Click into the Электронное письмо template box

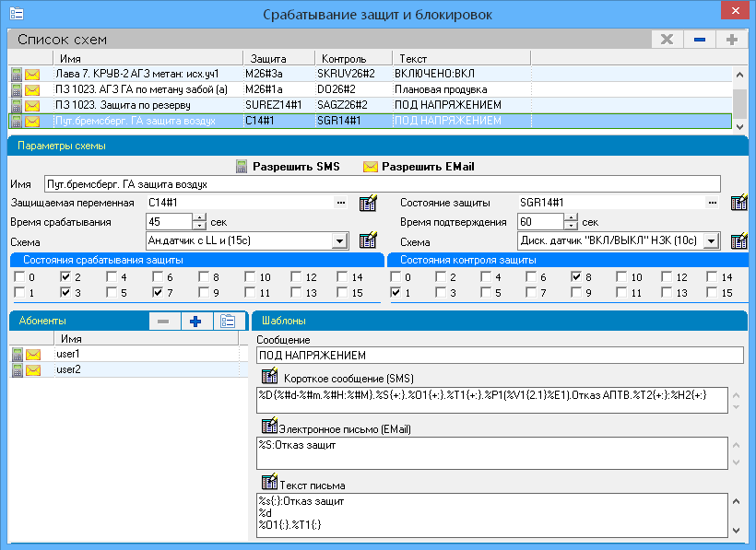[491, 452]
